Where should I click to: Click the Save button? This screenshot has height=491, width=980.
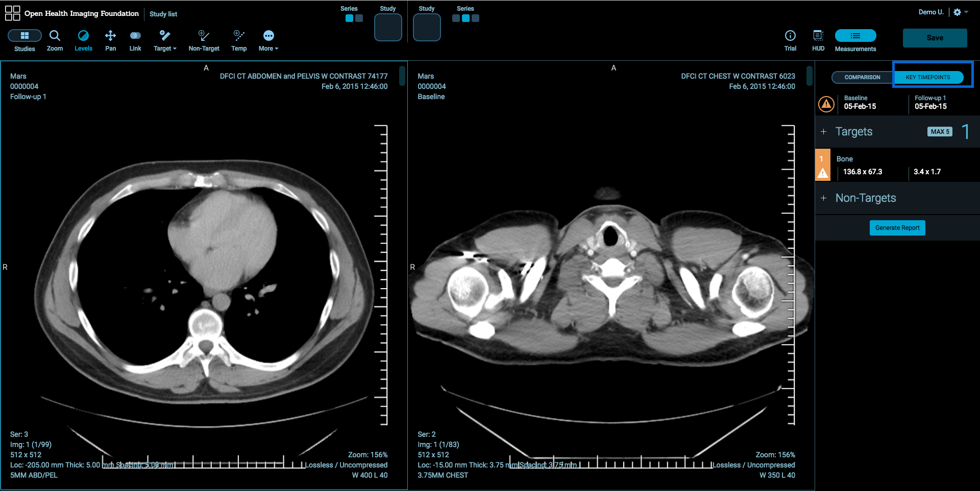(935, 38)
